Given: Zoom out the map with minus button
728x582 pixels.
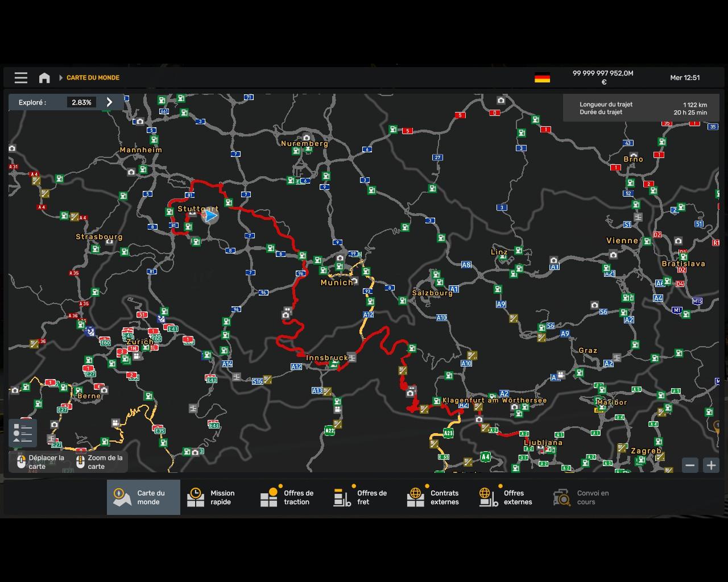Looking at the screenshot, I should click(x=690, y=465).
